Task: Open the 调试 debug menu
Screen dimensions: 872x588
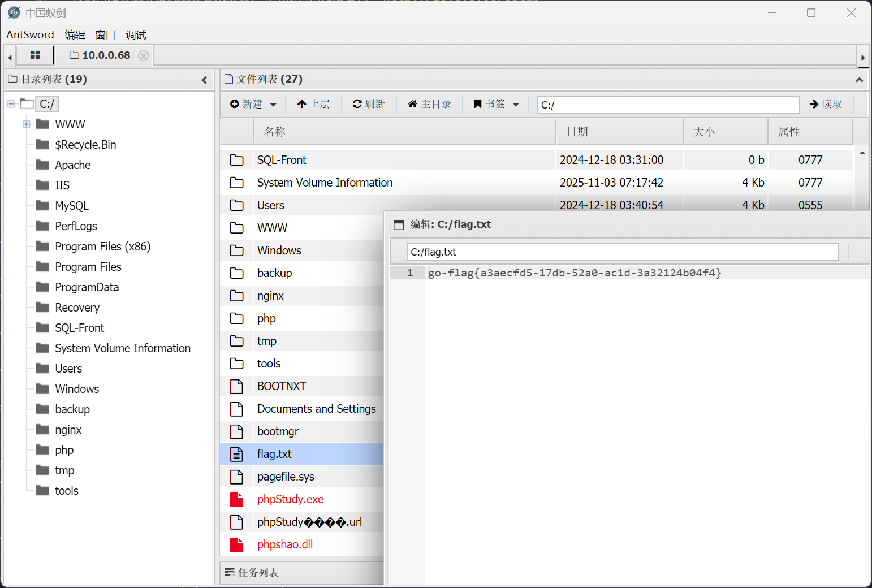Action: [x=136, y=35]
